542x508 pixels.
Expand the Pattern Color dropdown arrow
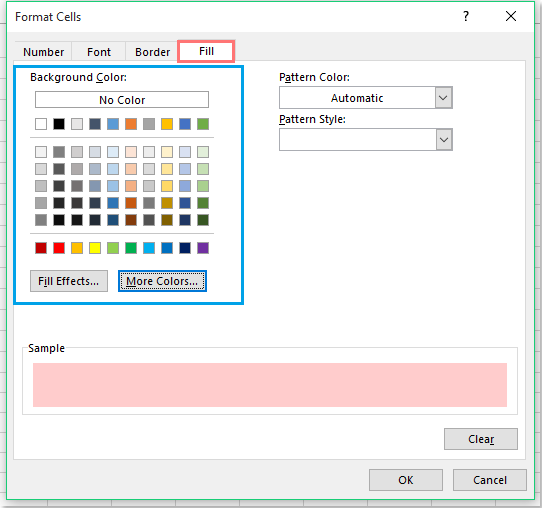443,98
